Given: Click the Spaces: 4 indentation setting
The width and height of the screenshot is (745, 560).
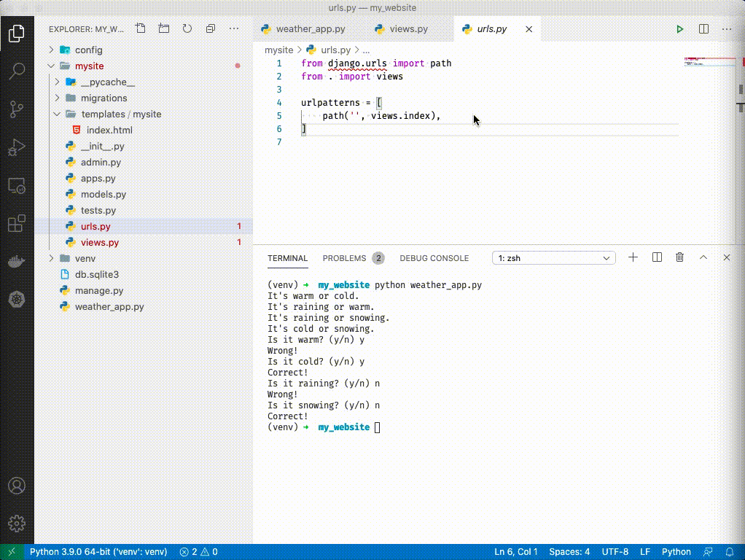Looking at the screenshot, I should click(x=569, y=552).
